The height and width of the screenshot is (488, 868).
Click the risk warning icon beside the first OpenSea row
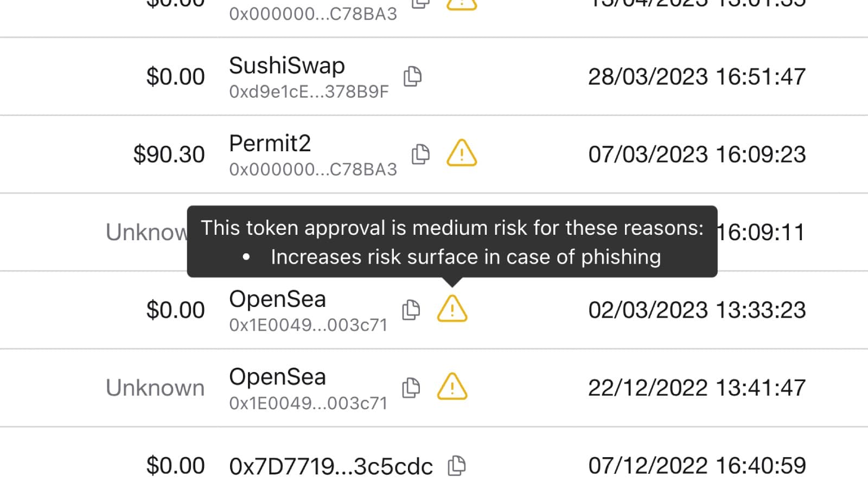click(x=451, y=310)
